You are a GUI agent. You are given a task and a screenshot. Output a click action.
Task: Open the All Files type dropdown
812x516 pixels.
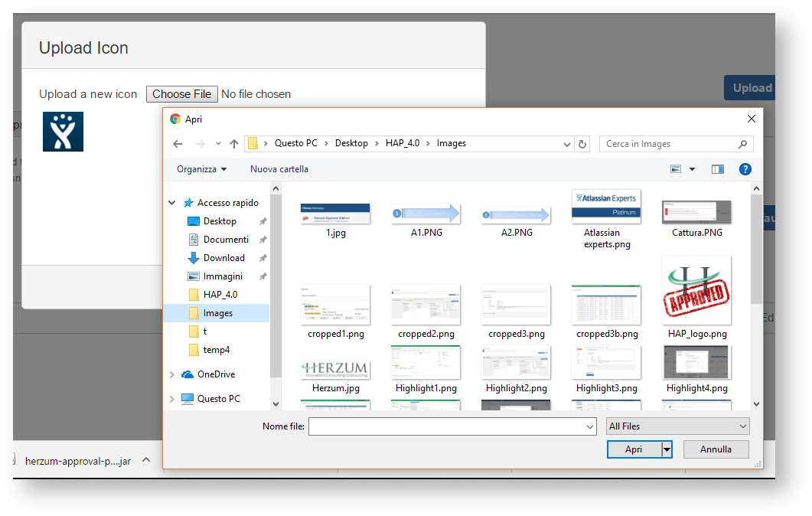[x=677, y=426]
